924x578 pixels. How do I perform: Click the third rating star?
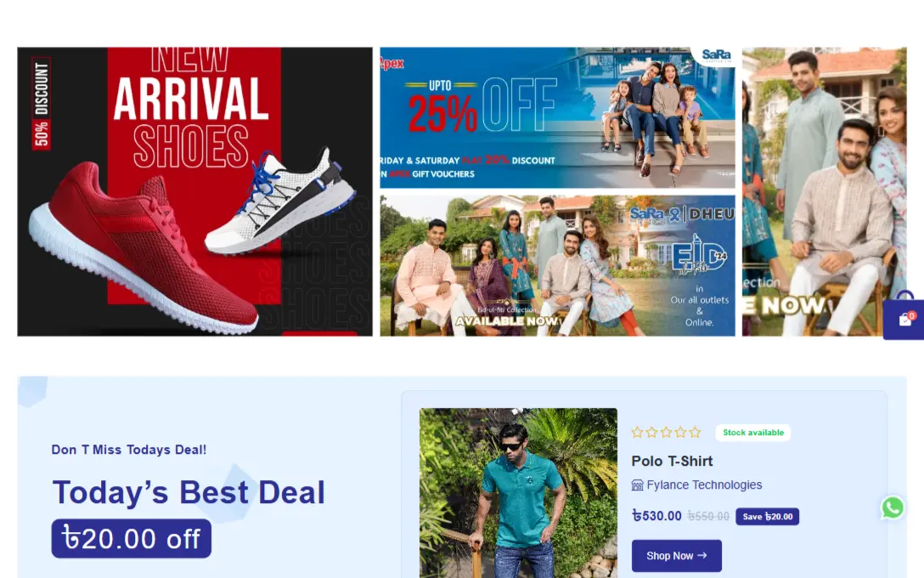click(x=666, y=433)
